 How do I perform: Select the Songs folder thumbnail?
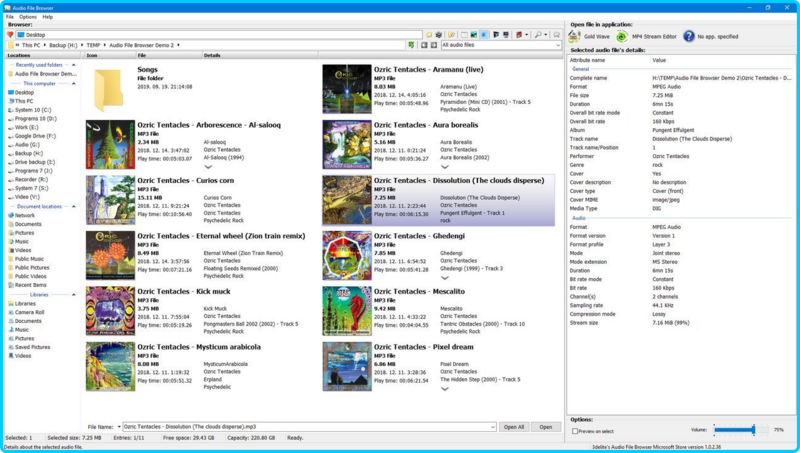tap(109, 90)
